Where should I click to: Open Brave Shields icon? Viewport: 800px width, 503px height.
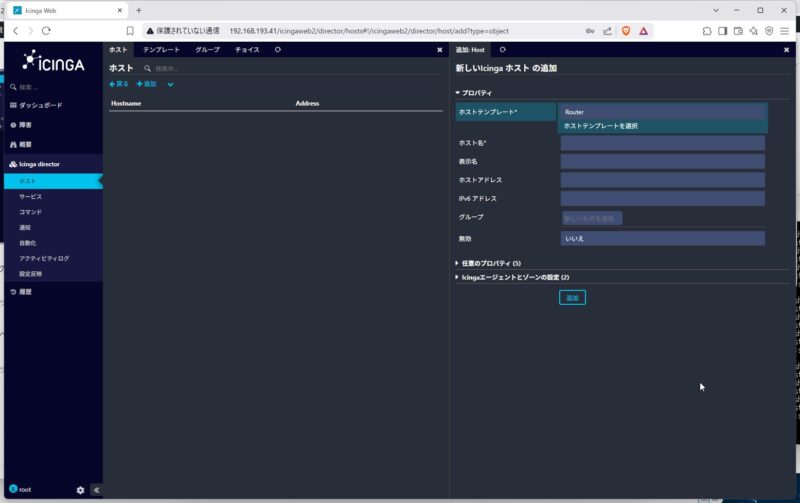pos(626,31)
